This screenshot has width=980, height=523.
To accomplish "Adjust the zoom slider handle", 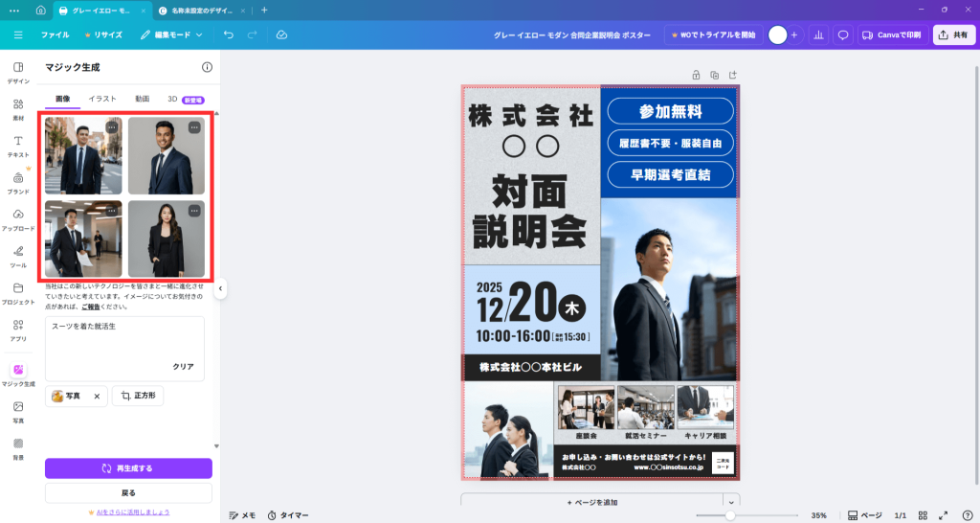I will [730, 515].
